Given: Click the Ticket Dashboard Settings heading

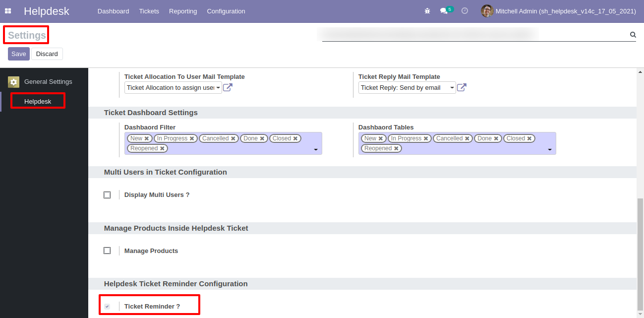Looking at the screenshot, I should coord(151,113).
